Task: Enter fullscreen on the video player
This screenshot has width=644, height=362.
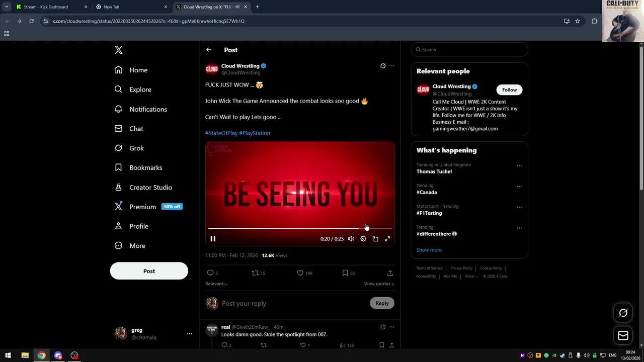Action: coord(387,239)
